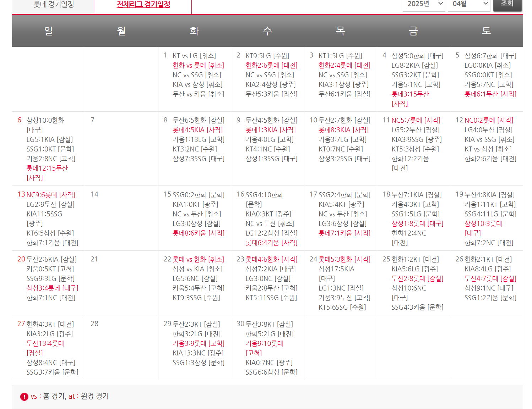The width and height of the screenshot is (532, 409).
Task: Click KT5:11SSG [수원] on April 23
Action: [271, 298]
